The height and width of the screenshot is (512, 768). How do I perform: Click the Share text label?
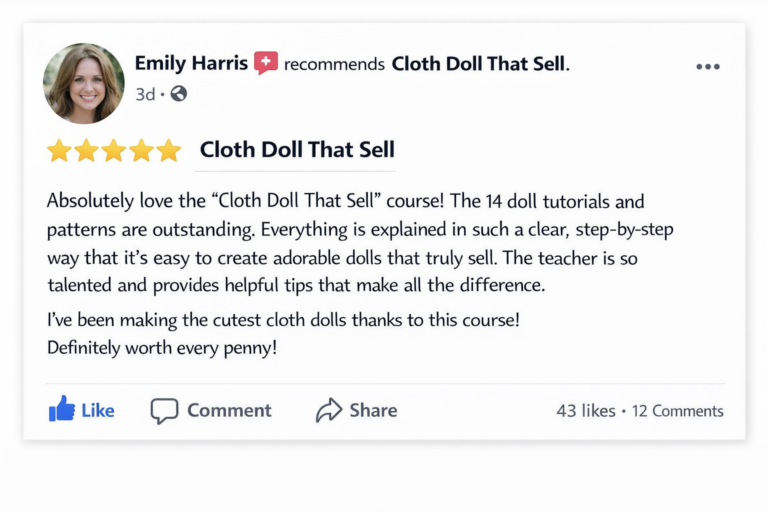(x=373, y=411)
